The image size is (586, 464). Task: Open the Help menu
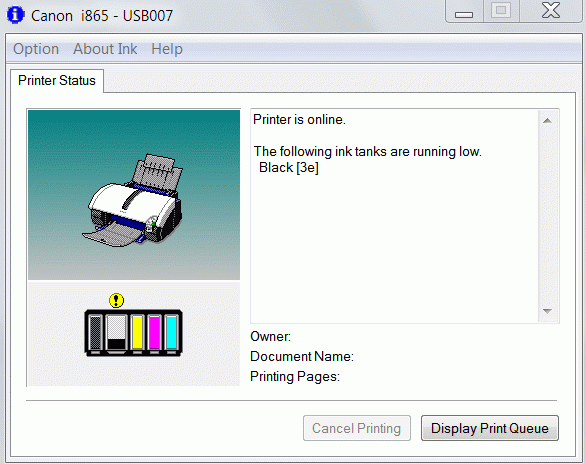[167, 49]
